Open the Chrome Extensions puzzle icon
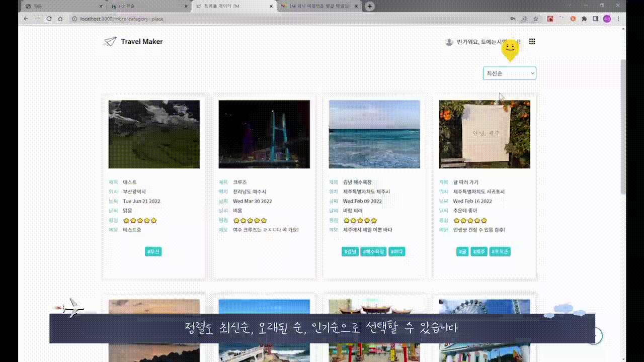 click(x=584, y=19)
